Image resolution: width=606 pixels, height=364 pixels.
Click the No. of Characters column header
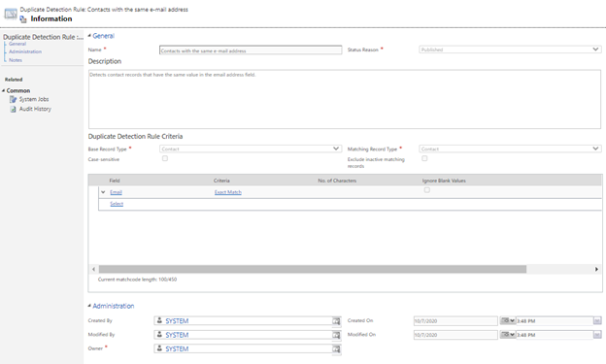point(337,181)
